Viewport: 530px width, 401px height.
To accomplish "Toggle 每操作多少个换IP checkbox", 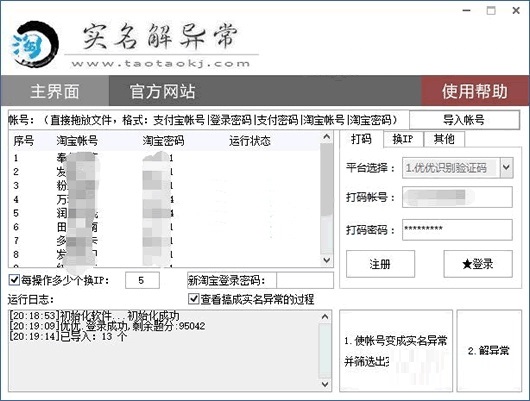I will point(14,280).
